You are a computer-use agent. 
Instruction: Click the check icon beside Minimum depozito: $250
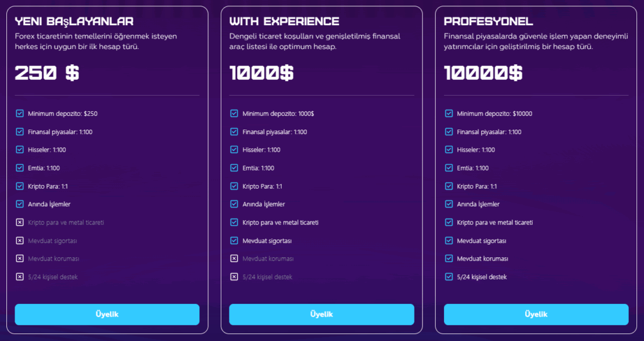tap(19, 113)
